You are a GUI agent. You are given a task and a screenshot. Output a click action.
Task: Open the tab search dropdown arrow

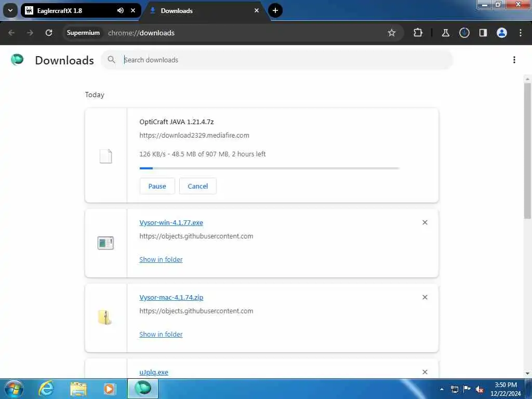point(10,10)
